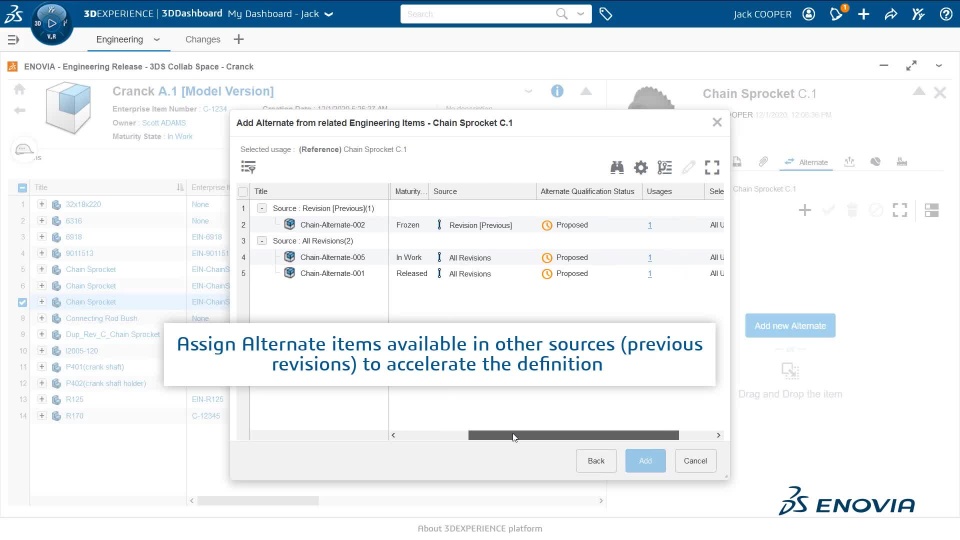Click fullscreen icon in Alternate panel

[900, 211]
